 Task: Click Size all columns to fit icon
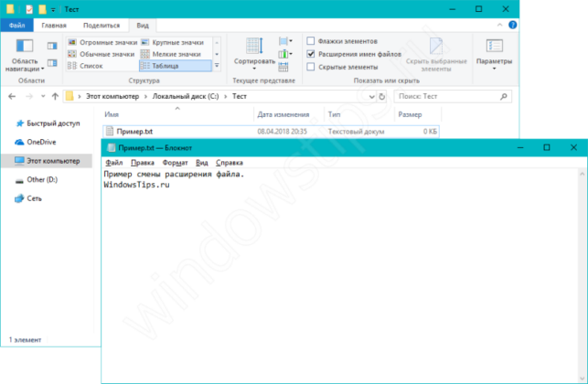[283, 67]
